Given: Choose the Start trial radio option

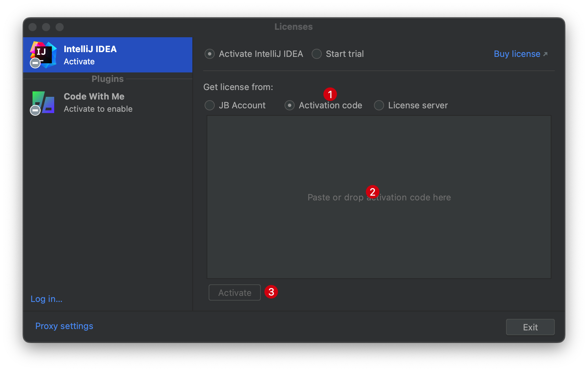Looking at the screenshot, I should [317, 54].
